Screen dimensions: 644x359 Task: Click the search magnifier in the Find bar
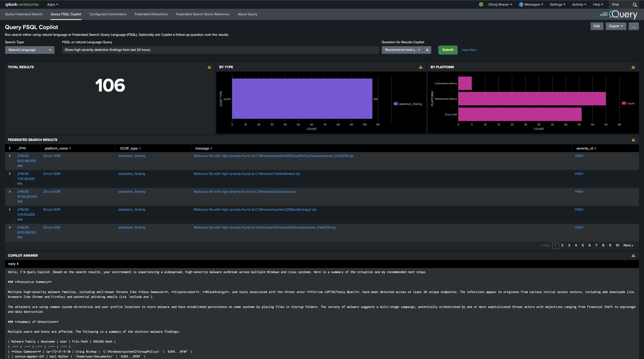tap(635, 4)
